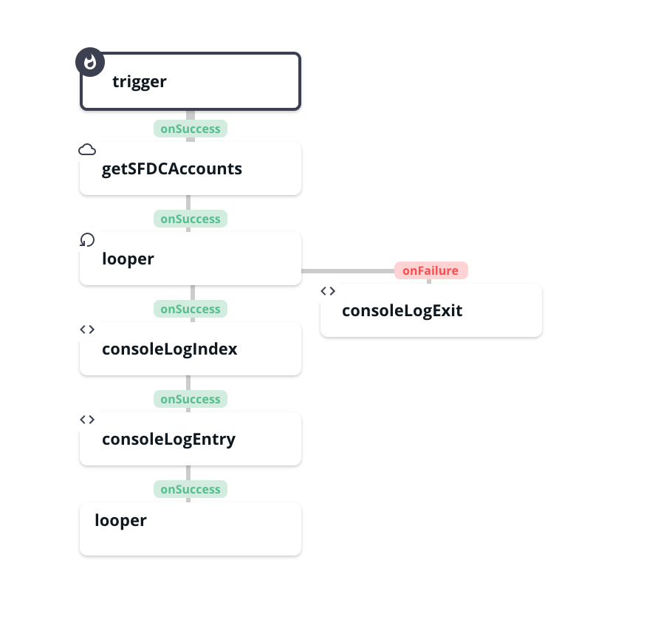This screenshot has width=672, height=625.
Task: Select the consoleLogExit step
Action: point(431,310)
